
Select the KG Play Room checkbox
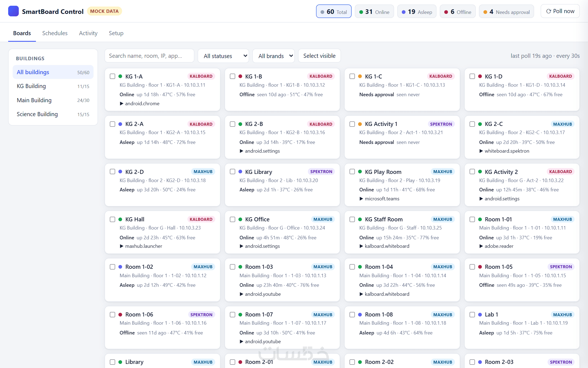352,172
